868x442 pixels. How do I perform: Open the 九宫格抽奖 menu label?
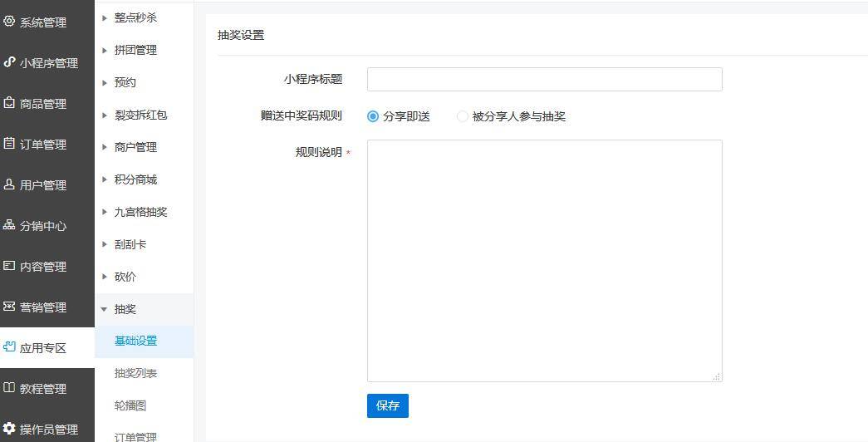[140, 212]
